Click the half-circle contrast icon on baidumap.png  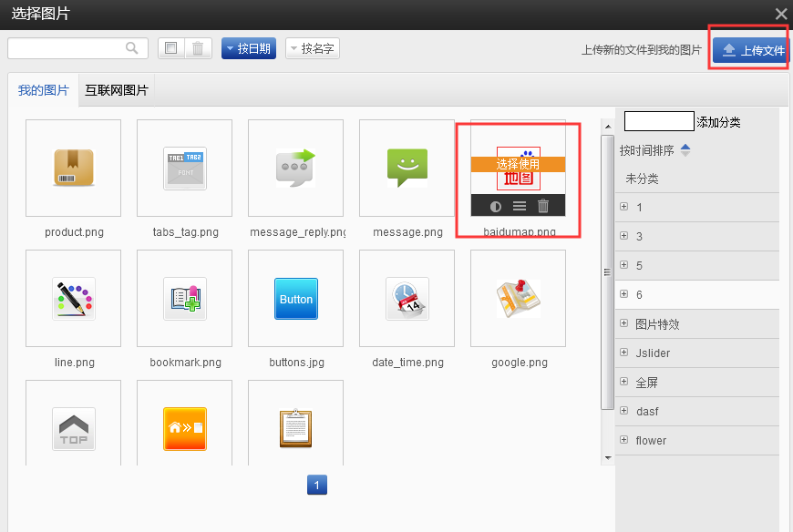pyautogui.click(x=496, y=206)
